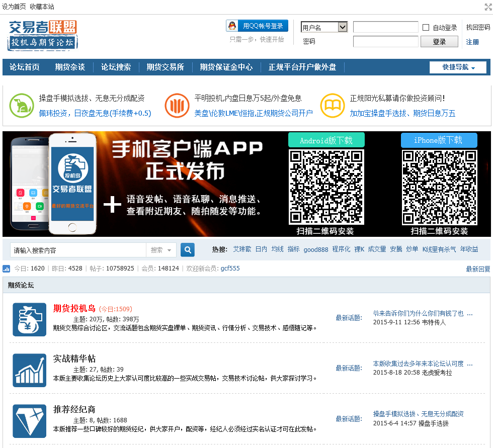The height and width of the screenshot is (448, 493).
Task: Click the green dog promo icon
Action: tap(22, 106)
